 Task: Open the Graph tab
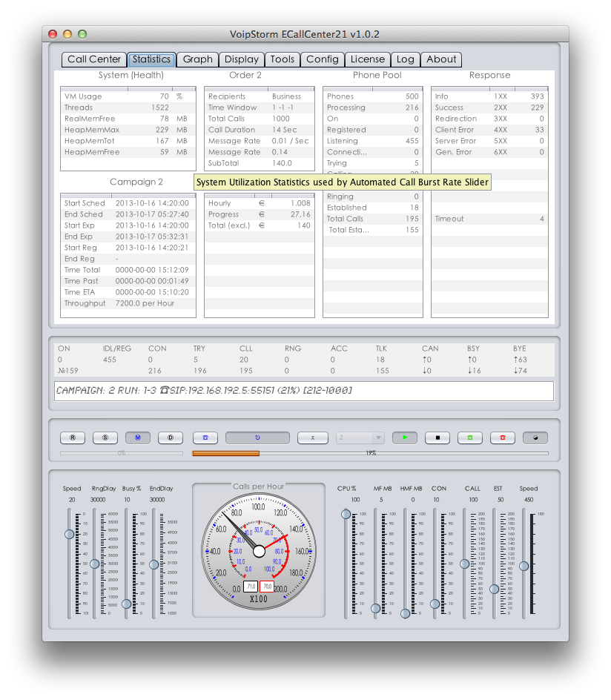click(198, 59)
